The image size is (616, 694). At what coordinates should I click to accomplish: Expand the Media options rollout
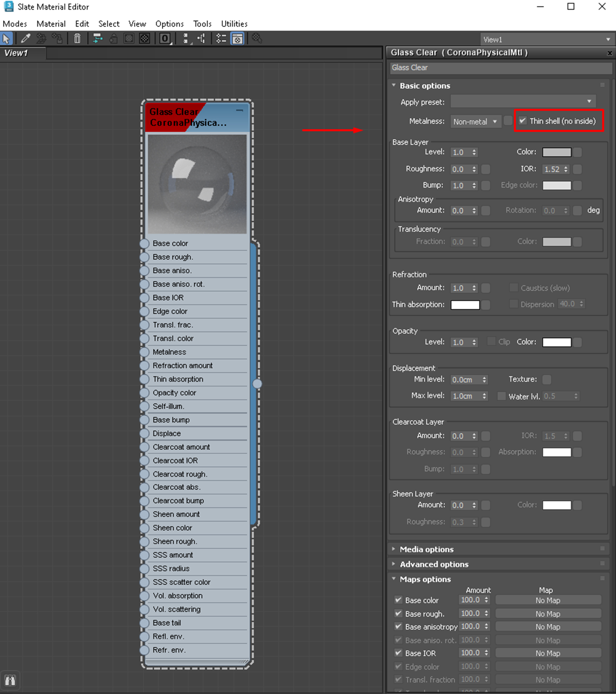coord(427,549)
